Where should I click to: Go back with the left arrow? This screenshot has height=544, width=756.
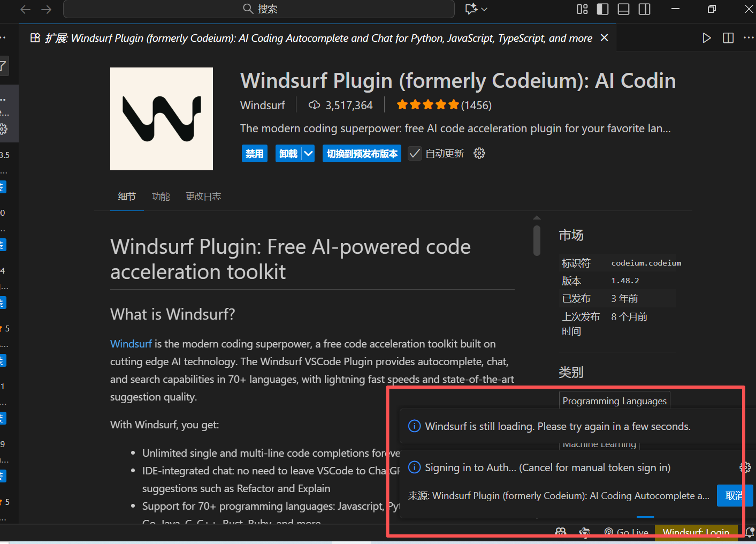click(25, 9)
